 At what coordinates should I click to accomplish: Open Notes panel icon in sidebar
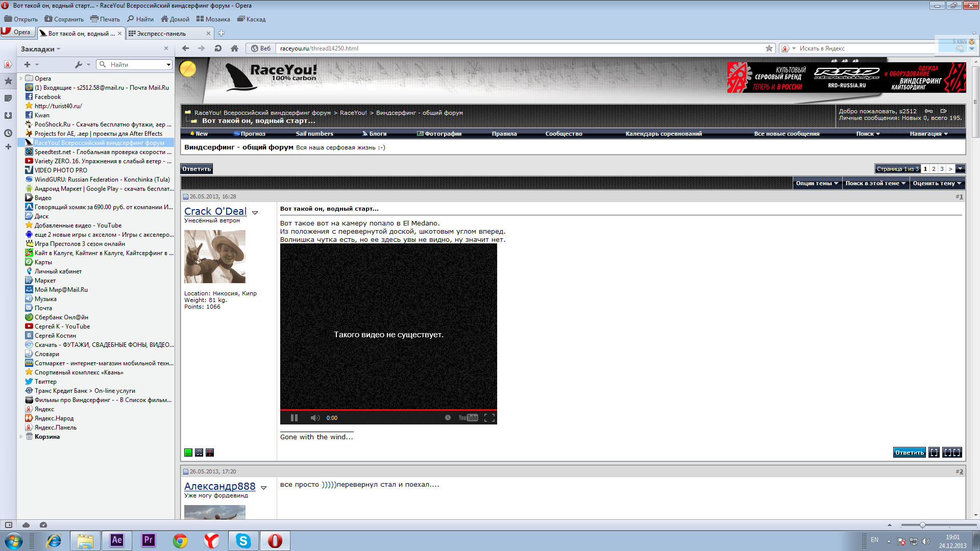(x=8, y=98)
